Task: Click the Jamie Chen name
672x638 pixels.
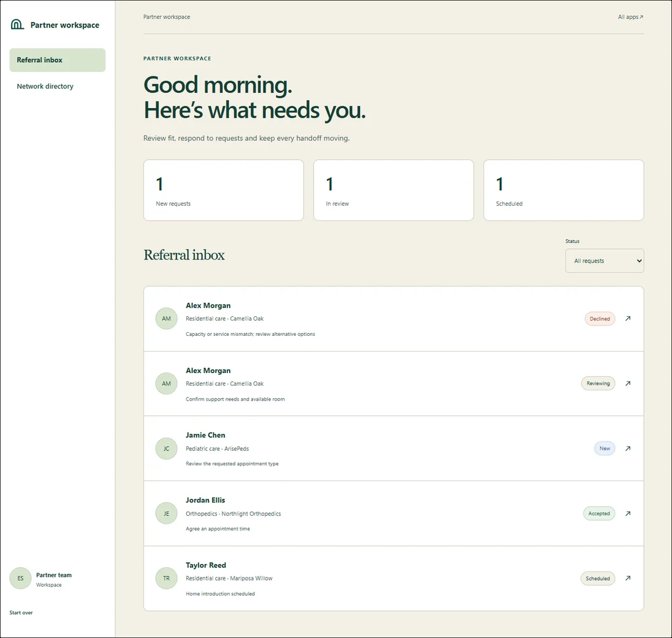Action: pyautogui.click(x=205, y=435)
